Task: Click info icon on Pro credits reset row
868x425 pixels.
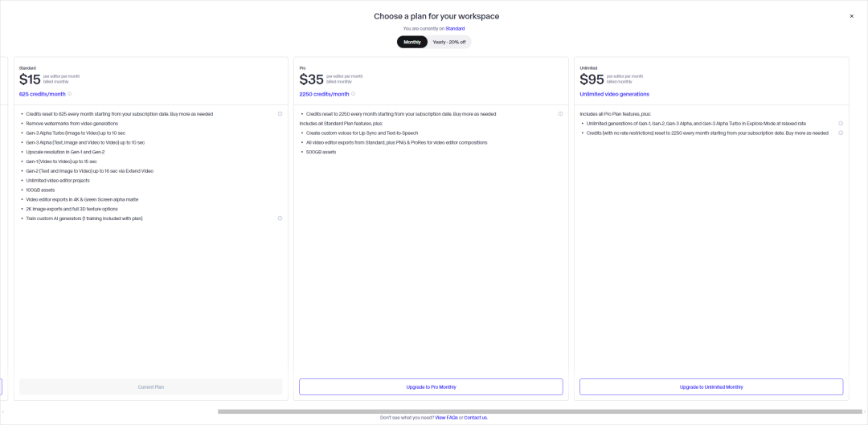Action: pyautogui.click(x=560, y=114)
